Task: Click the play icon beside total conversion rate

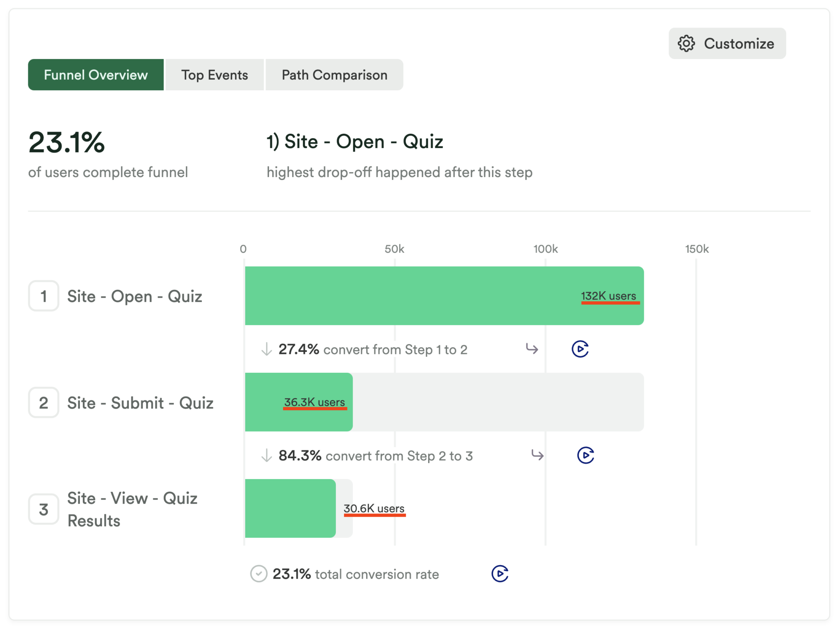Action: pyautogui.click(x=500, y=574)
